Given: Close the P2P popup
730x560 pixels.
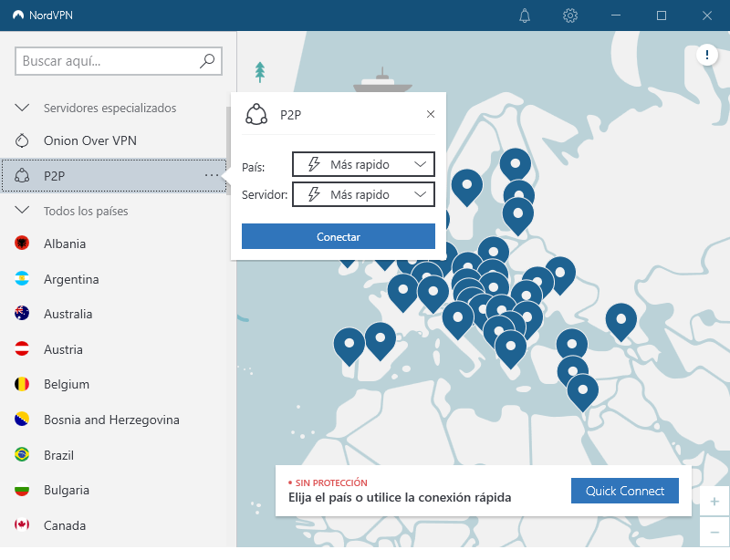Looking at the screenshot, I should [430, 114].
